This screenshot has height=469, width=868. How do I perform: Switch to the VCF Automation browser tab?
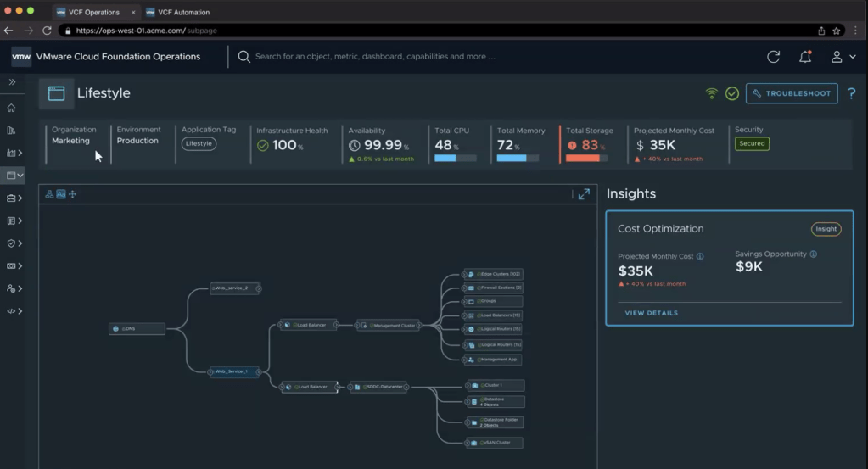click(183, 12)
